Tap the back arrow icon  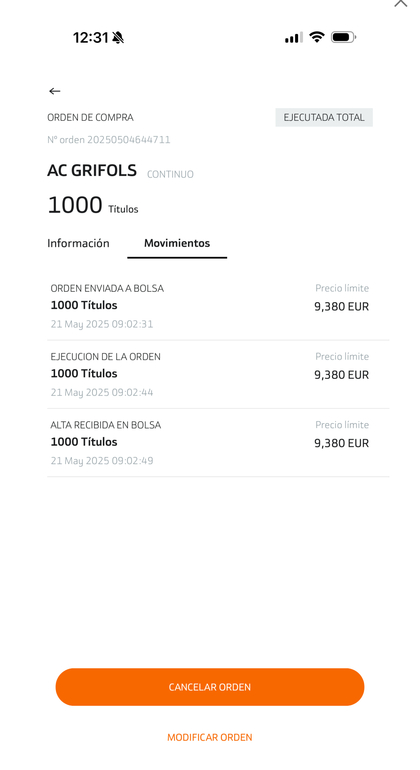click(x=55, y=91)
